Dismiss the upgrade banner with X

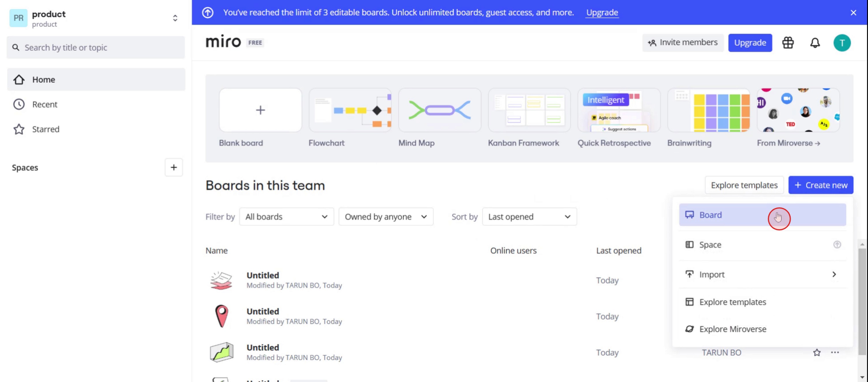[x=853, y=13]
